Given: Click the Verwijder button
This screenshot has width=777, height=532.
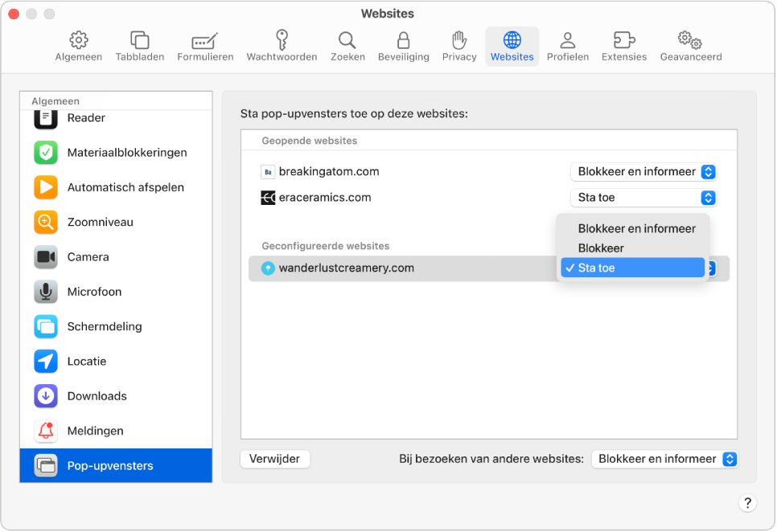Looking at the screenshot, I should tap(275, 459).
